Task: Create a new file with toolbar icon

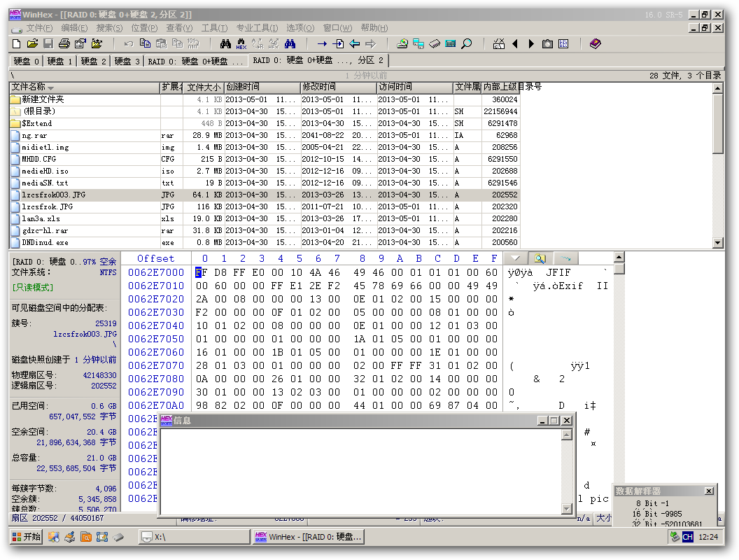Action: 17,44
